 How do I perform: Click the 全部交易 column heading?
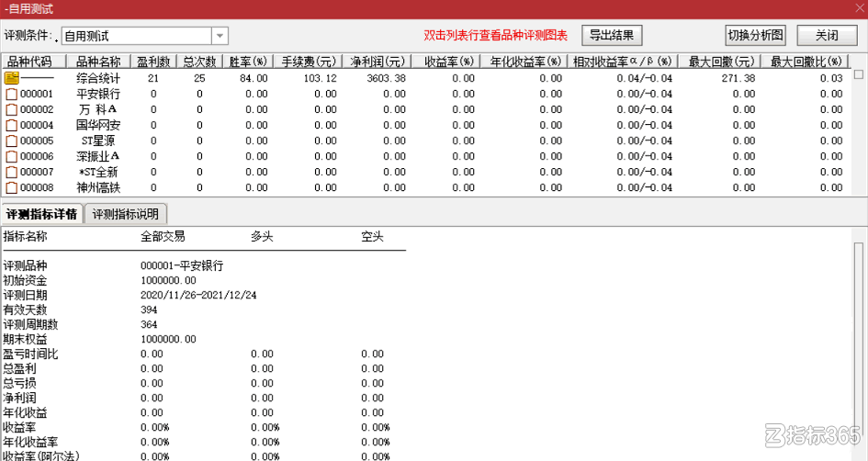pyautogui.click(x=163, y=237)
